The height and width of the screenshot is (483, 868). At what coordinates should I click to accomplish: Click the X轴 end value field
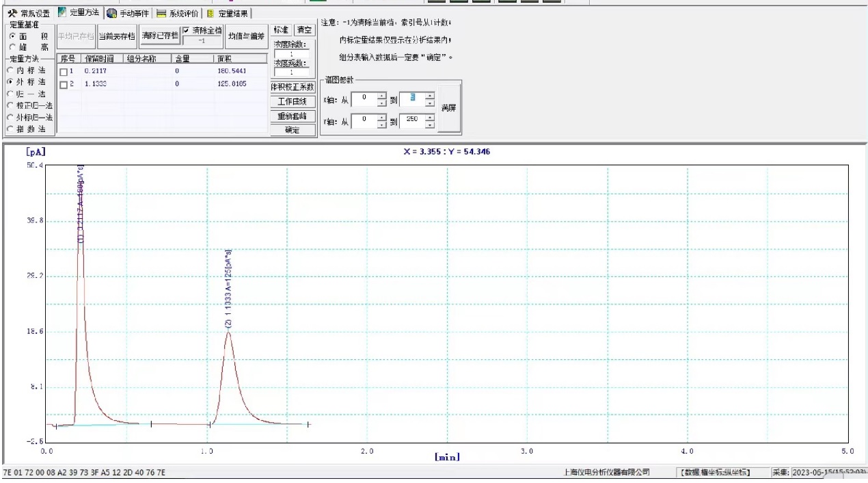(x=412, y=99)
